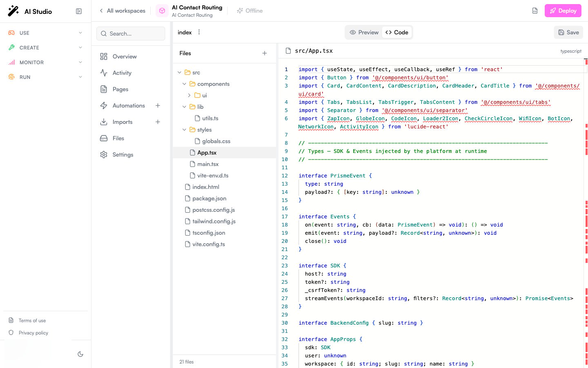Image resolution: width=588 pixels, height=368 pixels.
Task: Open Terms of use link
Action: click(32, 321)
